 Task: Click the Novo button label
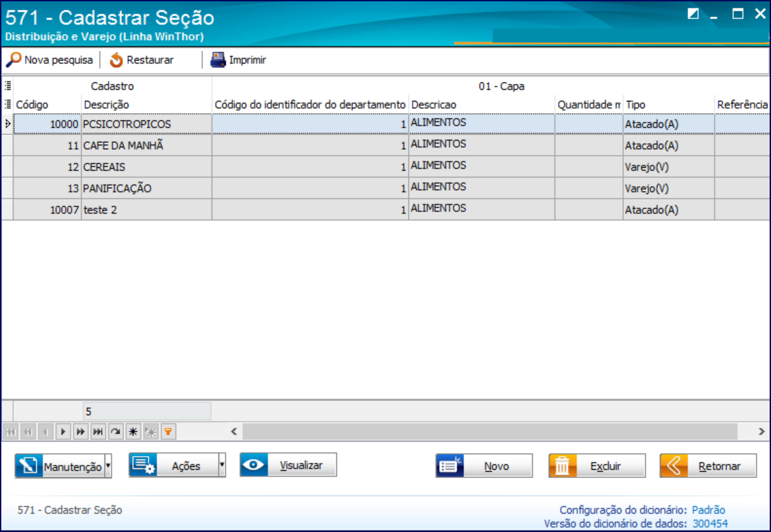point(496,466)
